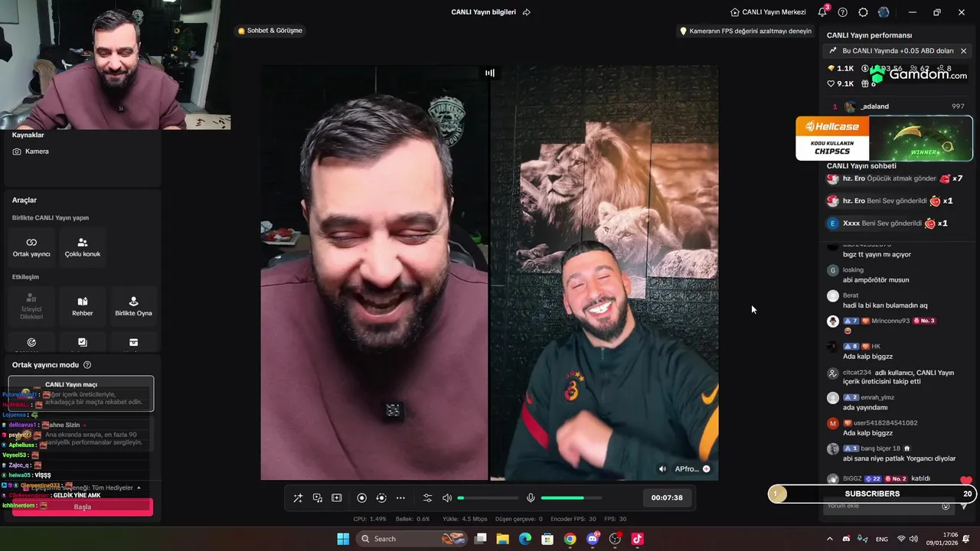Viewport: 980px width, 551px height.
Task: Click the replay capture circle icon
Action: click(381, 497)
